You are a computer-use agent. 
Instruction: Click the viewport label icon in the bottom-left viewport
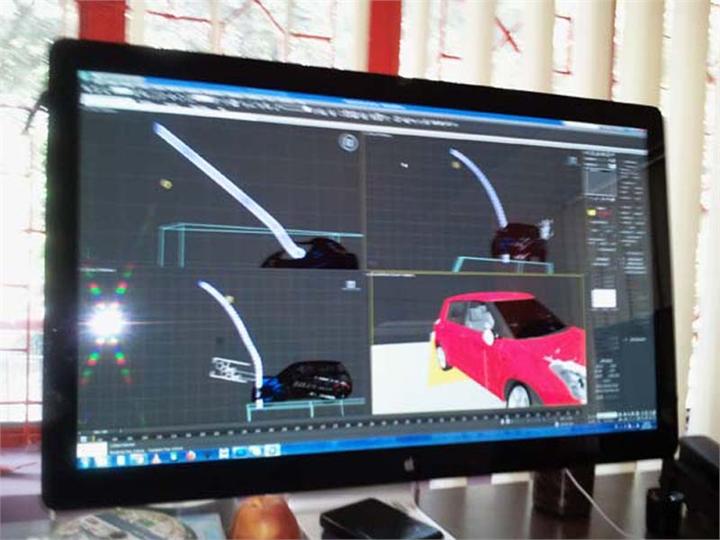(350, 285)
